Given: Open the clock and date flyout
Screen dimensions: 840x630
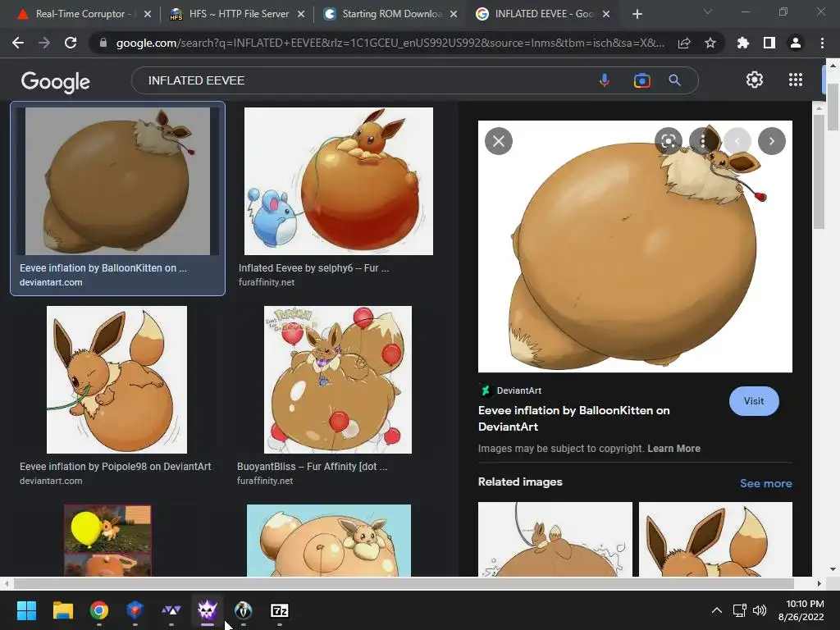Looking at the screenshot, I should point(801,610).
